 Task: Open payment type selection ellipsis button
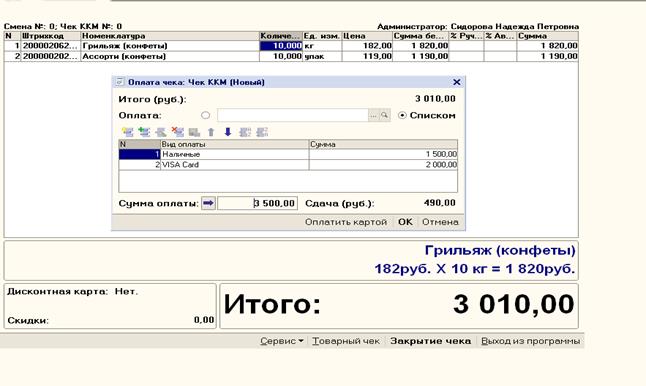click(373, 115)
